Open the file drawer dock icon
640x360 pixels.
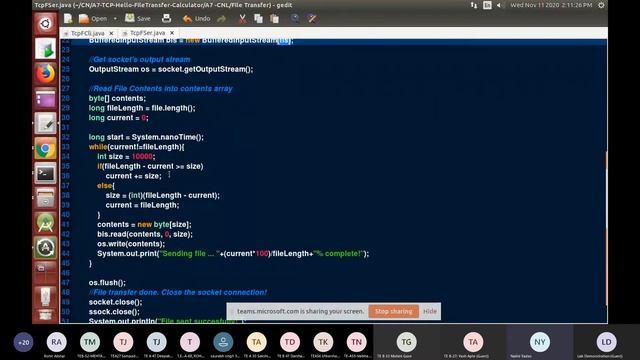45,199
